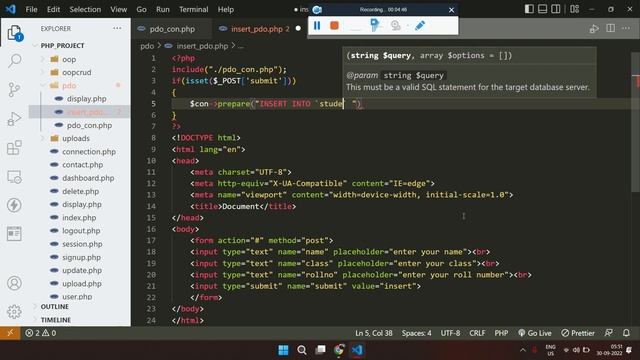Image resolution: width=640 pixels, height=360 pixels.
Task: Open the Terminal menu
Action: [x=193, y=9]
